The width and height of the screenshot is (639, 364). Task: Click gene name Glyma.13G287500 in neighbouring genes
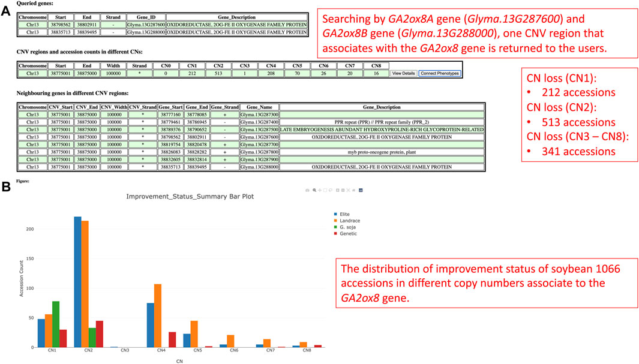pyautogui.click(x=259, y=130)
